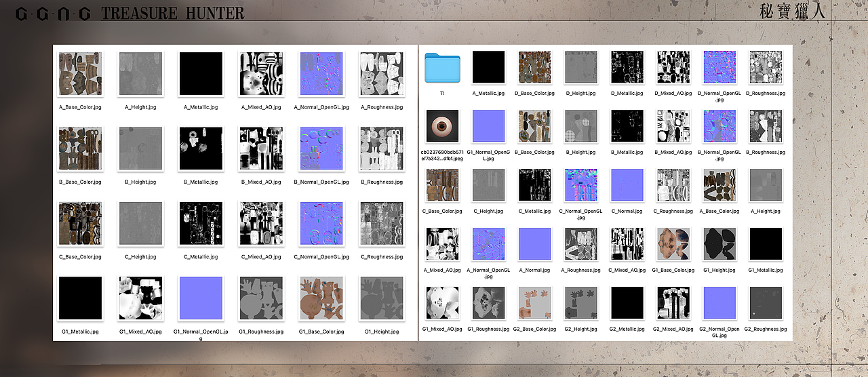Select the D_Normal_OpenGL.jpg thumbnail
Image resolution: width=868 pixels, height=377 pixels.
coord(719,67)
